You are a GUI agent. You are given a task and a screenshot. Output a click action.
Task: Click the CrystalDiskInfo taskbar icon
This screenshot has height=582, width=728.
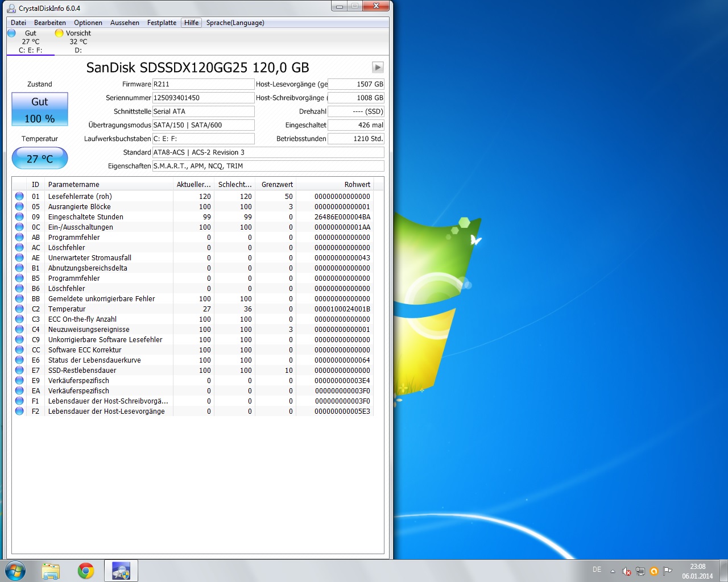tap(121, 571)
